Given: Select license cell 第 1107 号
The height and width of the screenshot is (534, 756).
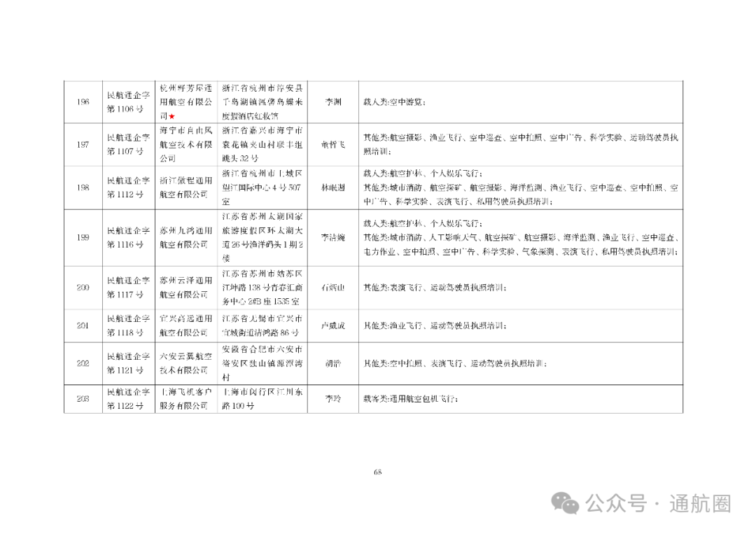Looking at the screenshot, I should tap(129, 145).
